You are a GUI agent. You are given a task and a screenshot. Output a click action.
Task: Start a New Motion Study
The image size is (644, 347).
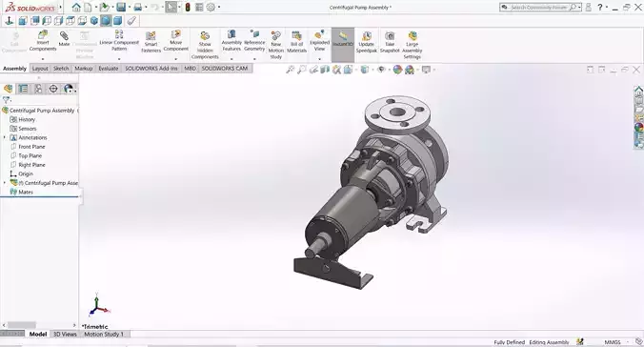(276, 45)
